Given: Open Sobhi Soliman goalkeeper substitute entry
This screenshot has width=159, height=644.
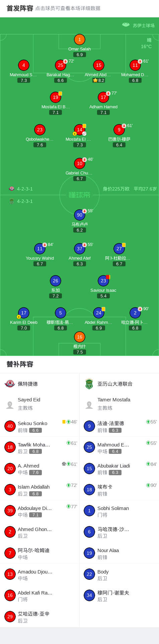Looking at the screenshot, I should [119, 511].
